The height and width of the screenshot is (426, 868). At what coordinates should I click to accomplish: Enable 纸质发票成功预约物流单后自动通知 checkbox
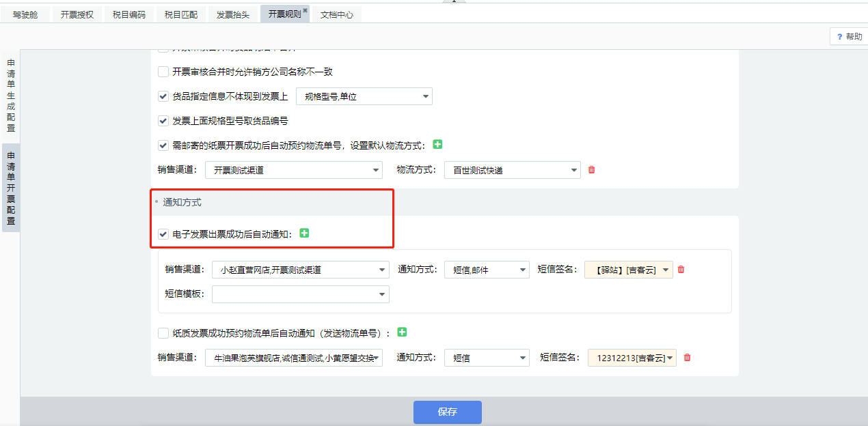pos(163,333)
